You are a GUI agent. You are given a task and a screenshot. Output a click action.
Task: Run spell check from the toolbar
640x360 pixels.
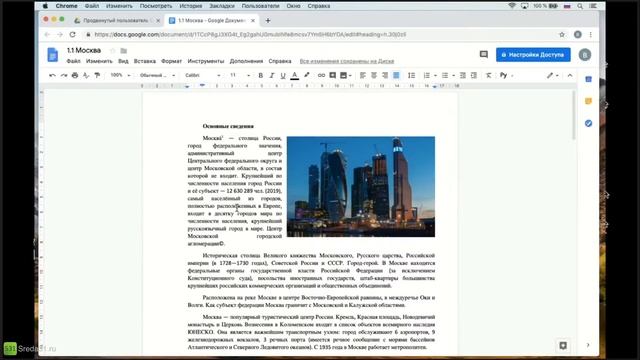(86, 76)
